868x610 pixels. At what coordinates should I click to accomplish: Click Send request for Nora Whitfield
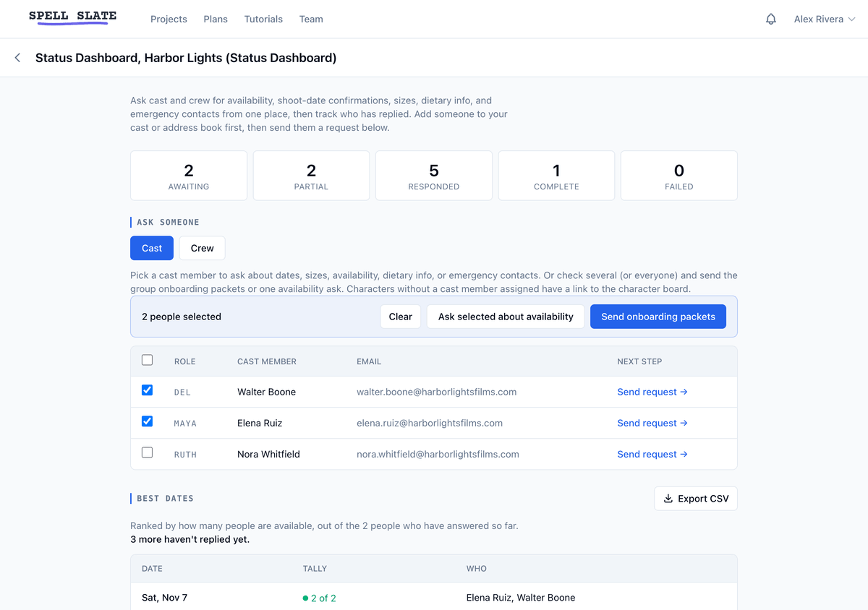click(652, 454)
